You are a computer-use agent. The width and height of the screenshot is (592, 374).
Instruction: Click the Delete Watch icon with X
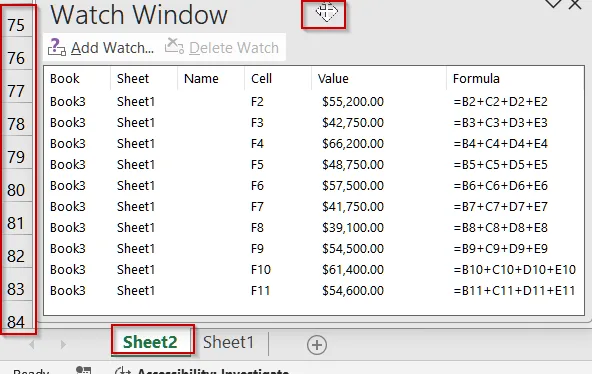pos(174,46)
